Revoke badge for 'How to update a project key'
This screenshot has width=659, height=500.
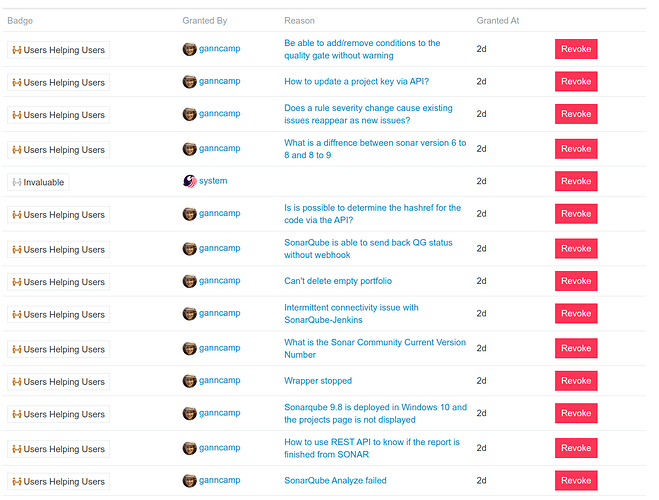click(x=576, y=82)
